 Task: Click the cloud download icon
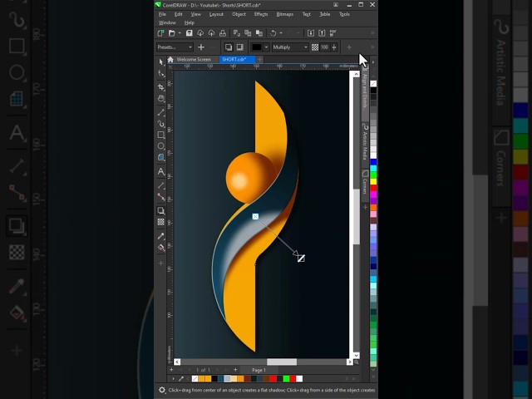200,33
